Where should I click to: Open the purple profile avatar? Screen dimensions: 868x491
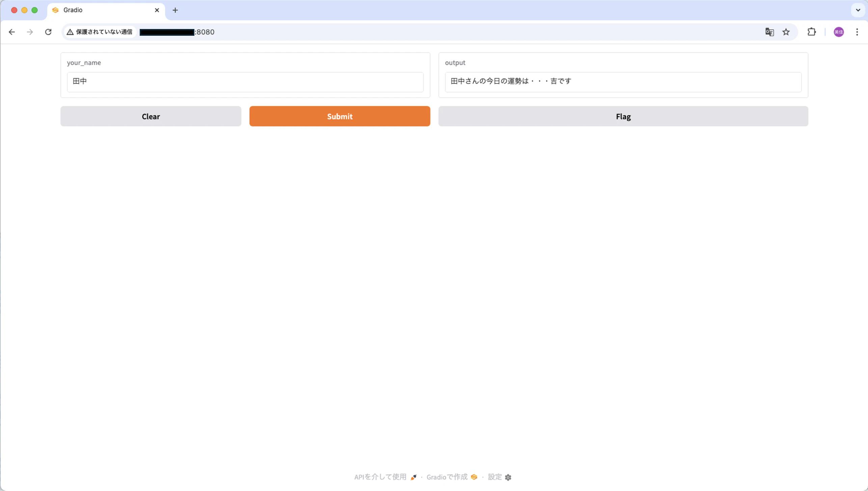pyautogui.click(x=839, y=32)
